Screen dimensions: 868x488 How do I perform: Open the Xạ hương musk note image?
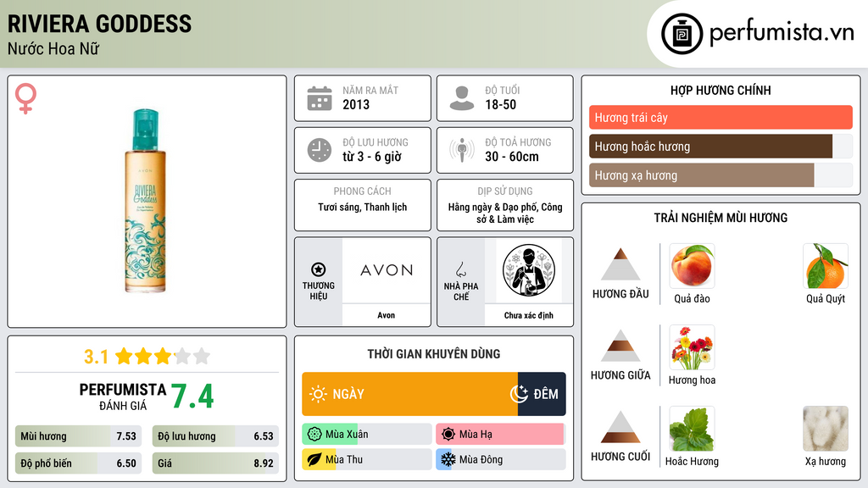[826, 429]
